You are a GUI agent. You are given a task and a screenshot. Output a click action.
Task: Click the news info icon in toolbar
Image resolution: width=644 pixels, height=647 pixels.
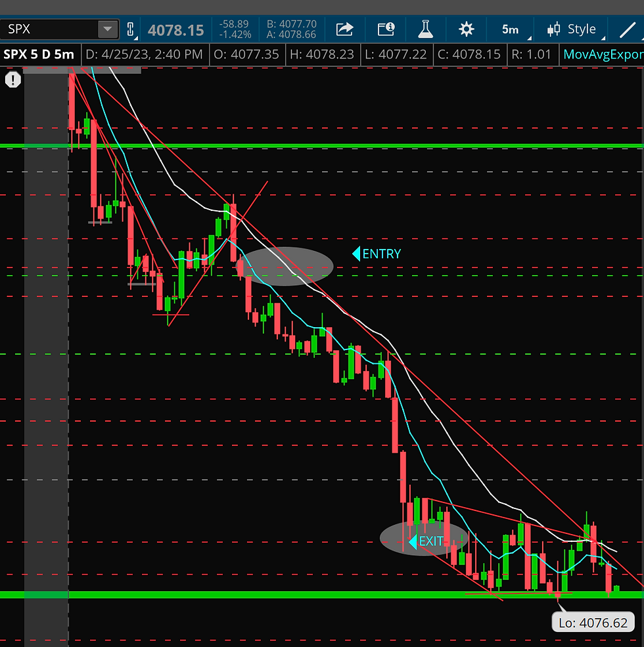point(386,29)
